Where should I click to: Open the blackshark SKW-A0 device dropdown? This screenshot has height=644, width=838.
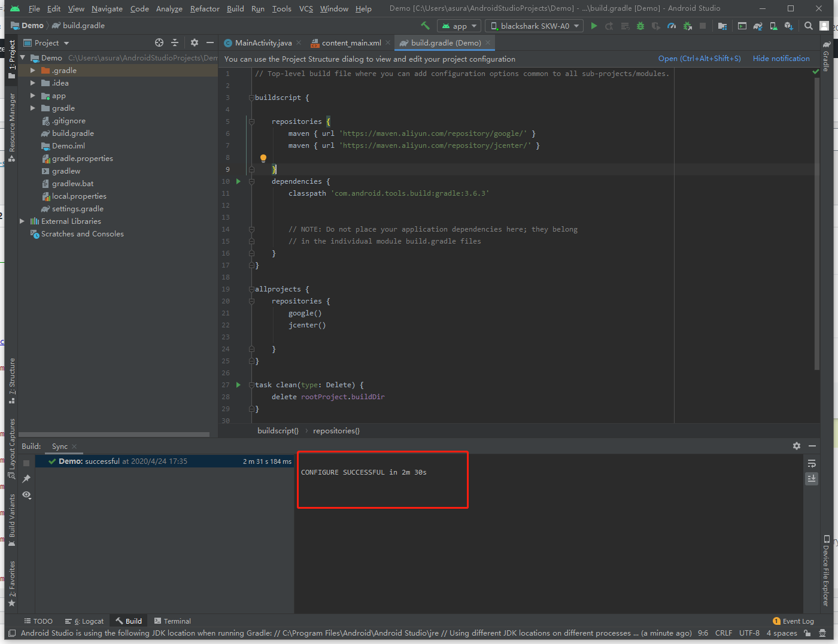pos(535,26)
